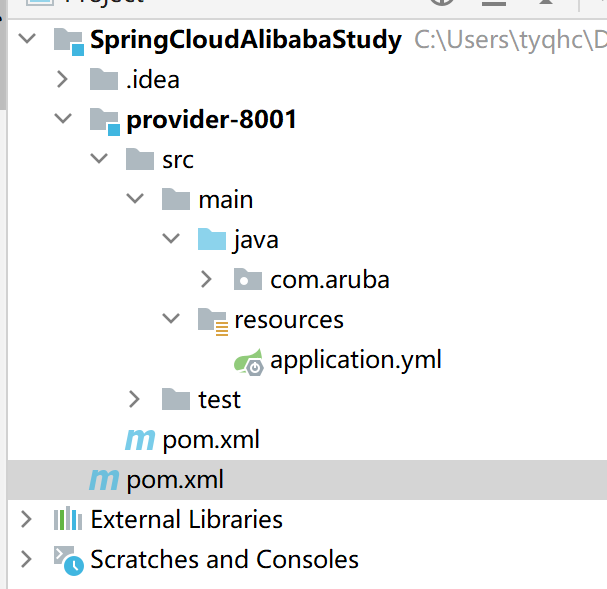Screen dimensions: 607x589
Task: Expand the .idea folder
Action: pos(62,79)
